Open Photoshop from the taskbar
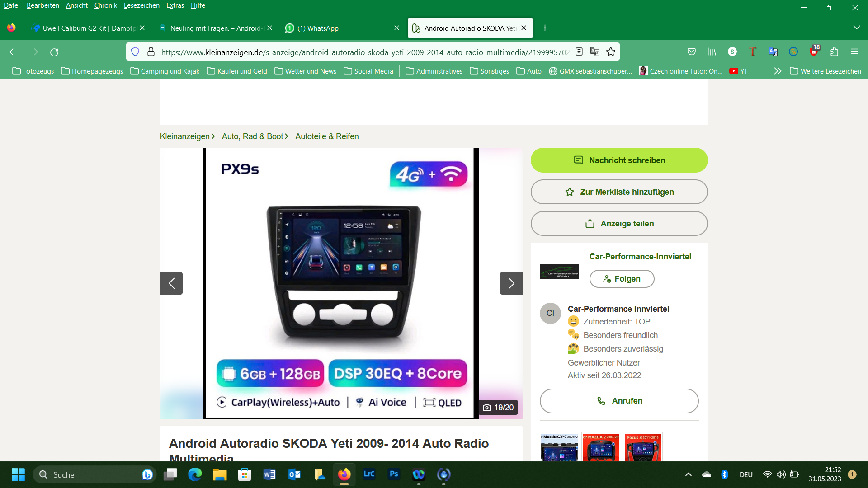Viewport: 868px width, 488px height. pyautogui.click(x=394, y=474)
